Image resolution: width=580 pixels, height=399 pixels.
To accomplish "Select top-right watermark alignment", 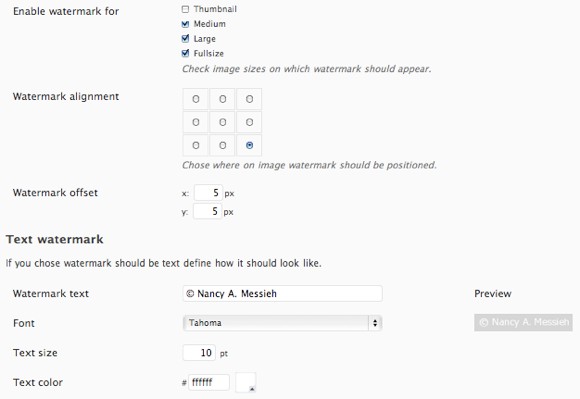I will point(249,99).
